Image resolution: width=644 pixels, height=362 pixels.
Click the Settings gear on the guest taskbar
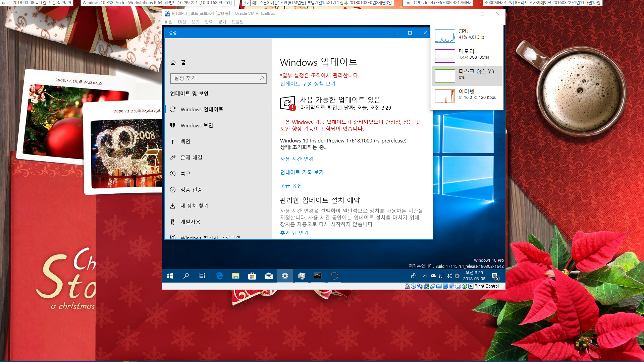pos(285,276)
